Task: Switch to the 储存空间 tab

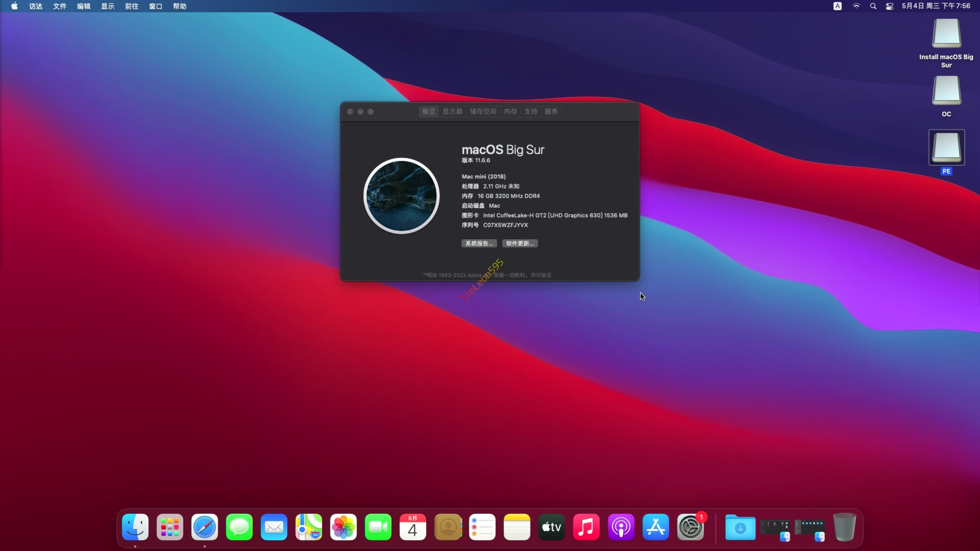Action: pyautogui.click(x=483, y=111)
